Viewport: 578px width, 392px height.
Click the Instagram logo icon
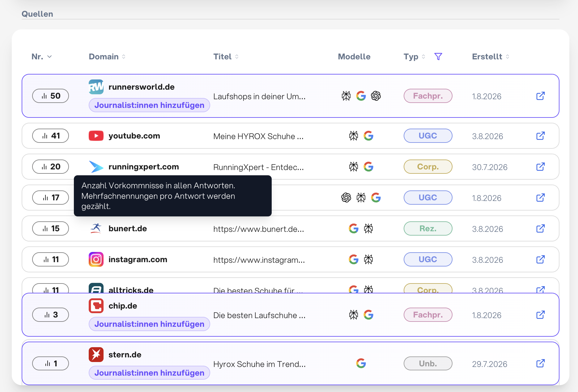96,259
